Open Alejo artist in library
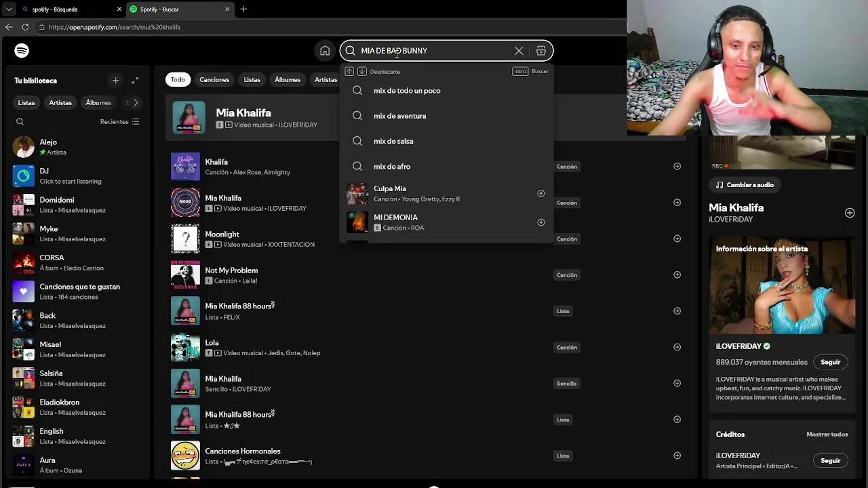Screen dimensions: 868x488 (77, 147)
